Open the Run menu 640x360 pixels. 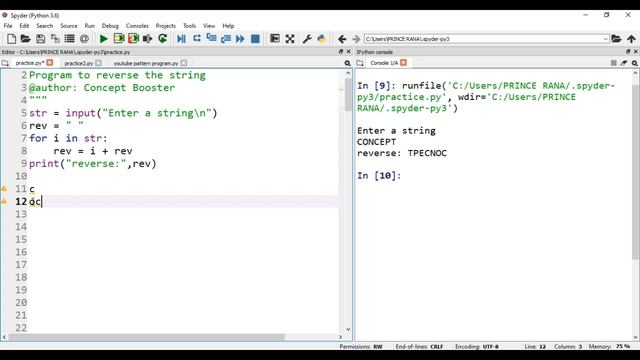[x=89, y=26]
